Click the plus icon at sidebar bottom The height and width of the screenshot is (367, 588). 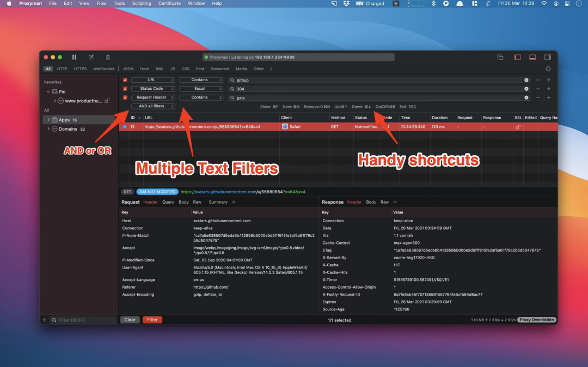pyautogui.click(x=44, y=320)
